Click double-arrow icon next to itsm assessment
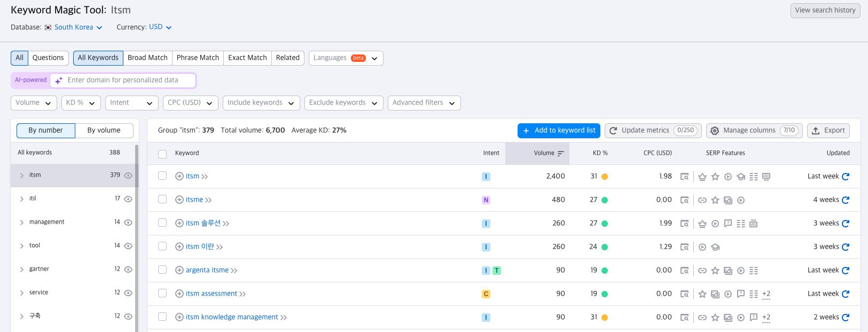The height and width of the screenshot is (332, 868). tap(243, 294)
